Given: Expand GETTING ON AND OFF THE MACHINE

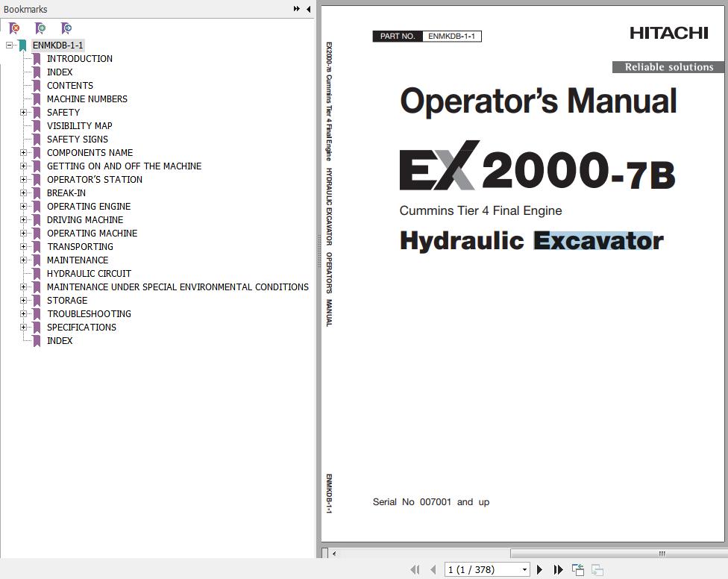Looking at the screenshot, I should (x=23, y=166).
